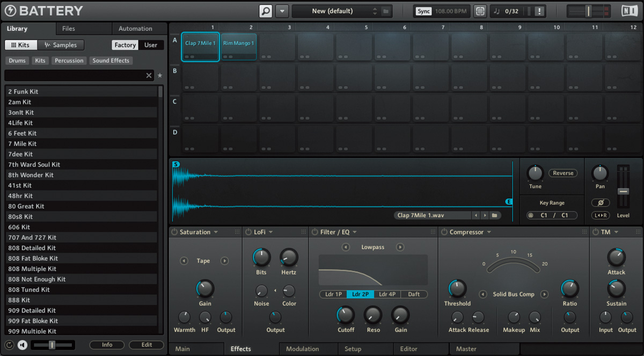644x356 pixels.
Task: Select the User library button
Action: tap(151, 45)
